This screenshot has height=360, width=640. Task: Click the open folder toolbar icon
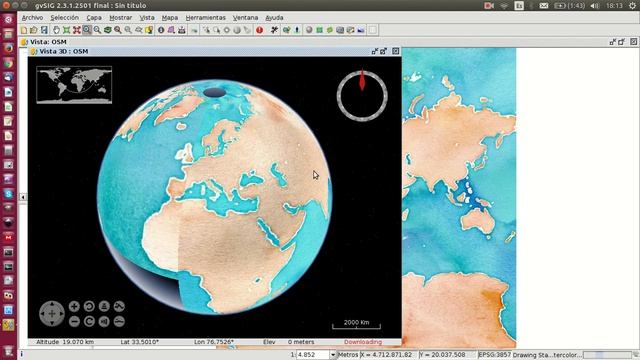(33, 30)
